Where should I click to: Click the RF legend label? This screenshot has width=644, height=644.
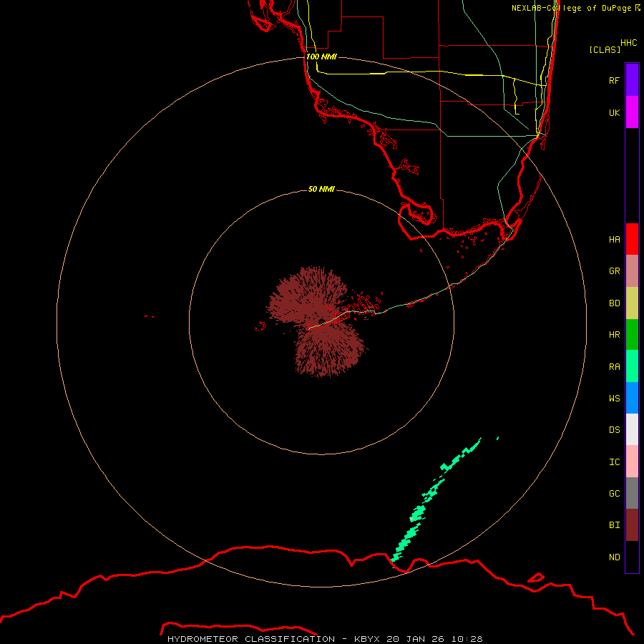coord(614,80)
